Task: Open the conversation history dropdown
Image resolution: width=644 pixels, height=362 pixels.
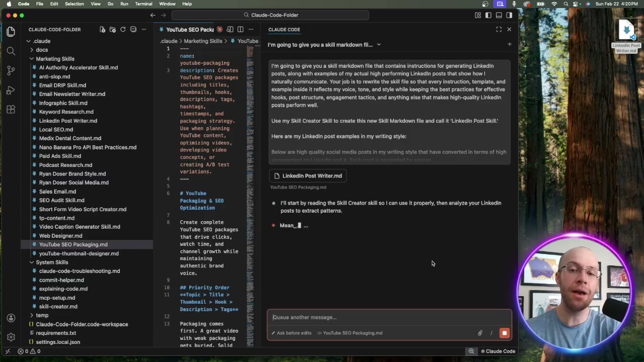Action: coord(324,45)
